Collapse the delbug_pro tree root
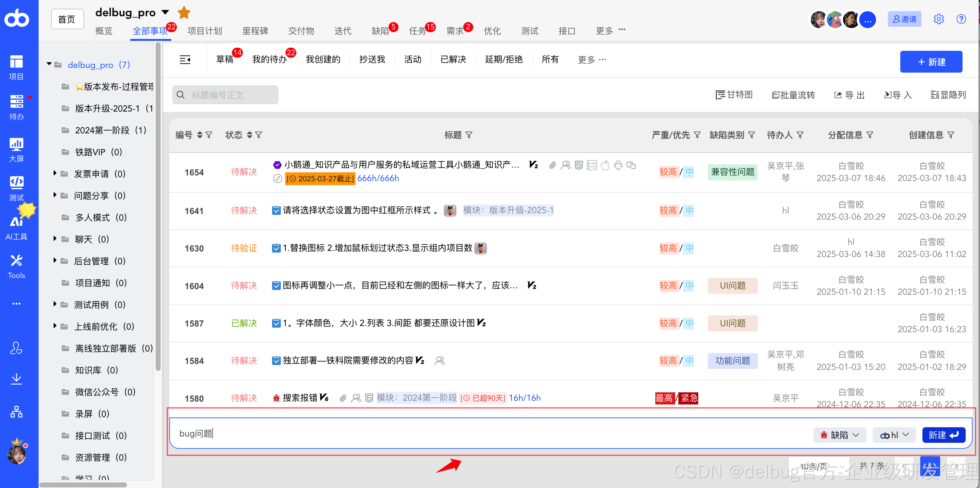 (49, 64)
